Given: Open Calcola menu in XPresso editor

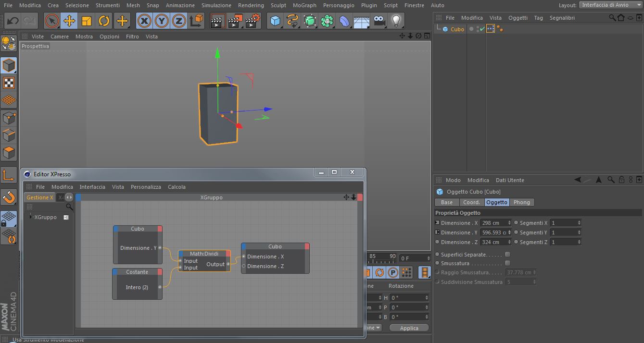Looking at the screenshot, I should point(177,187).
